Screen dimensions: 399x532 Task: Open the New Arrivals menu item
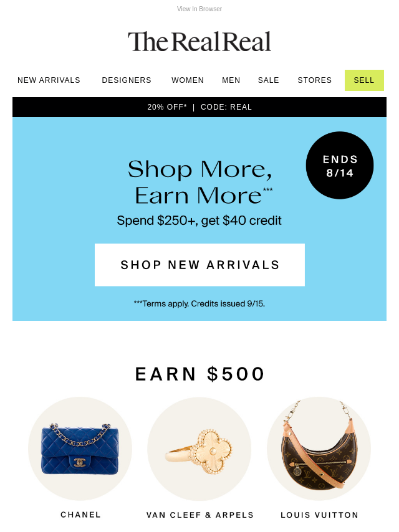[49, 80]
